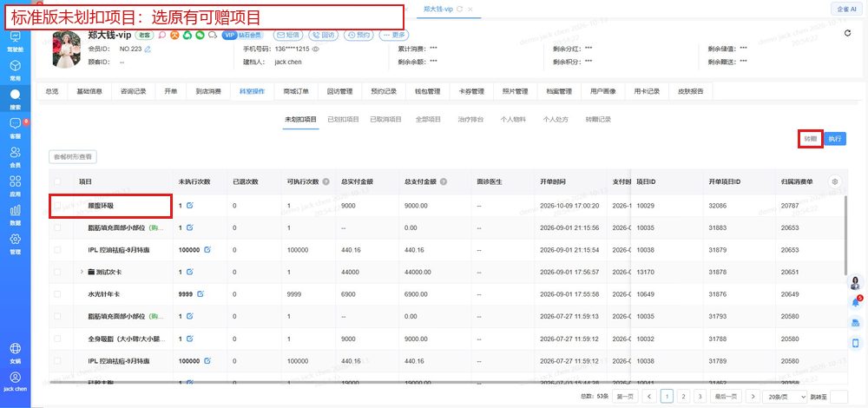
Task: Edit 未执行次数 for 全身吸脂 row
Action: [190, 339]
